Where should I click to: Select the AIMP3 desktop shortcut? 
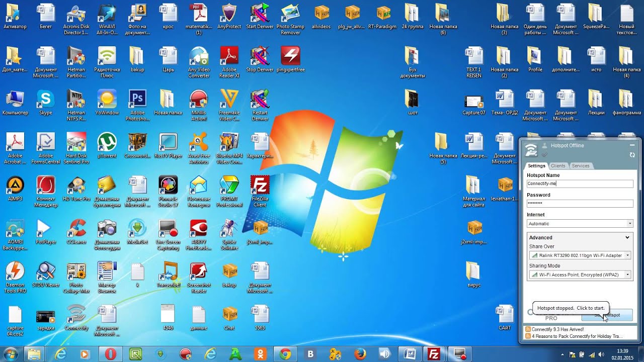(15, 189)
